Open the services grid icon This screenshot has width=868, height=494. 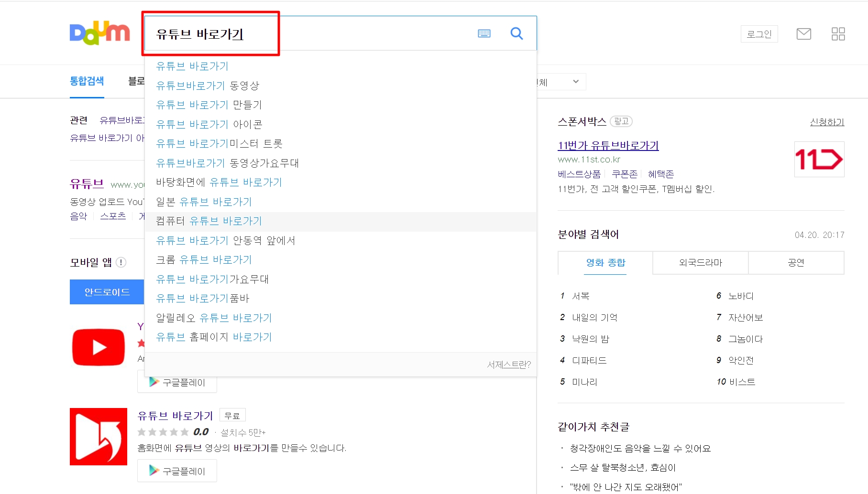838,34
